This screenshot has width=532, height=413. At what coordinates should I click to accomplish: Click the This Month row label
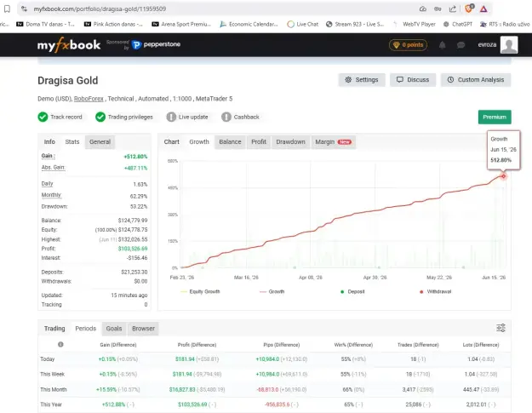(54, 389)
